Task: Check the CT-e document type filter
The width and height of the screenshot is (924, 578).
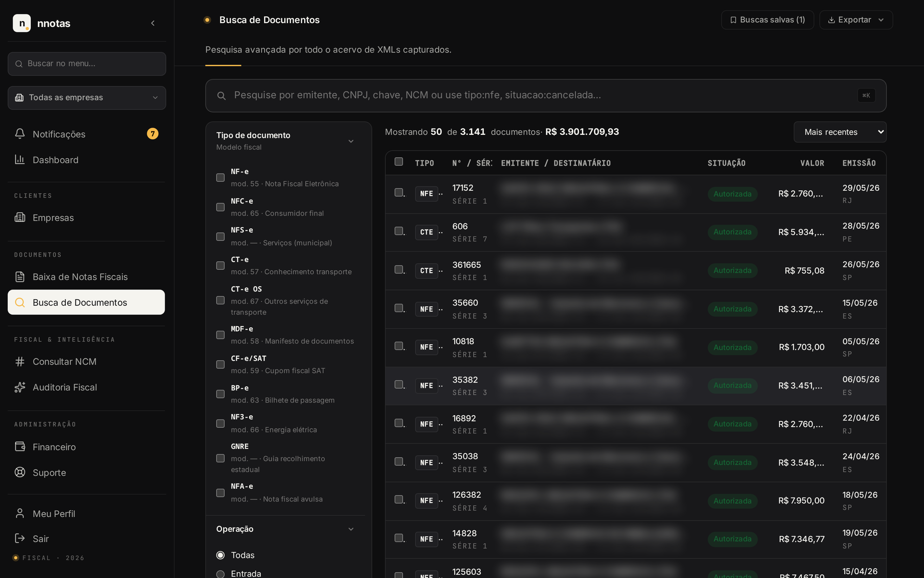Action: pos(220,266)
